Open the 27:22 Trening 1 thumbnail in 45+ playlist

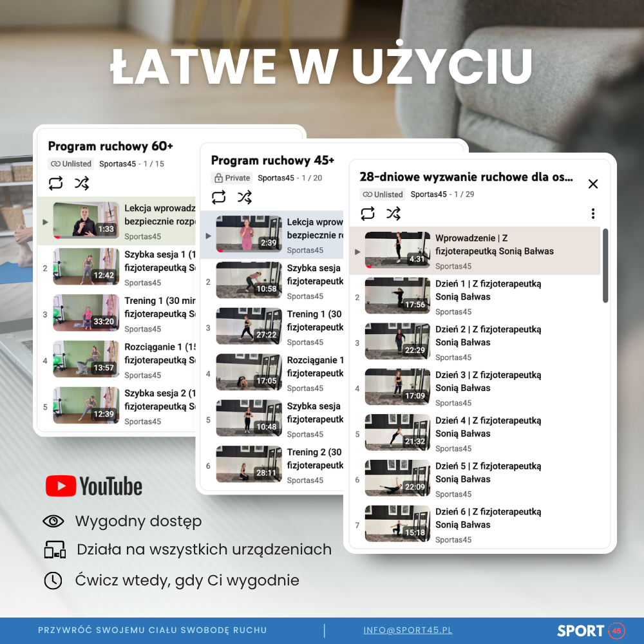coord(249,326)
